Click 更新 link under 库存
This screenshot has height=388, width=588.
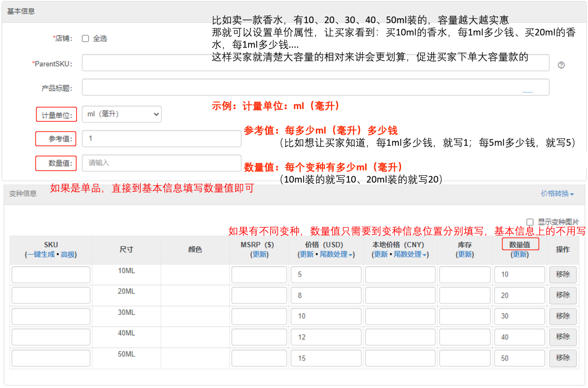(465, 254)
